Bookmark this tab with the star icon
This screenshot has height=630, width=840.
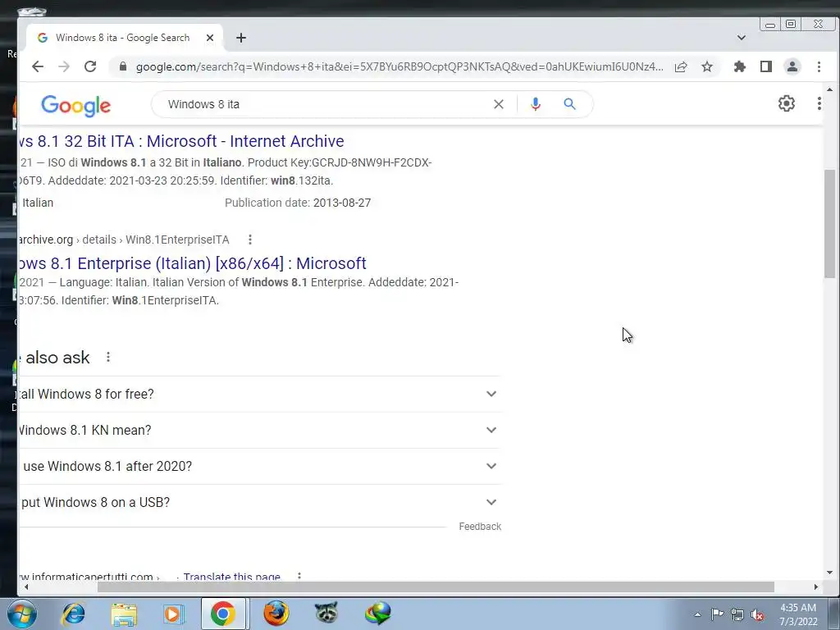pyautogui.click(x=707, y=66)
